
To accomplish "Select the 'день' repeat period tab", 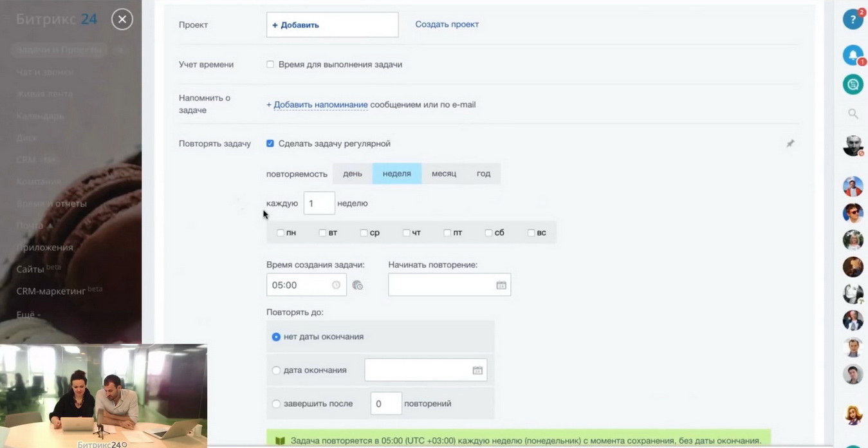I will pyautogui.click(x=352, y=174).
